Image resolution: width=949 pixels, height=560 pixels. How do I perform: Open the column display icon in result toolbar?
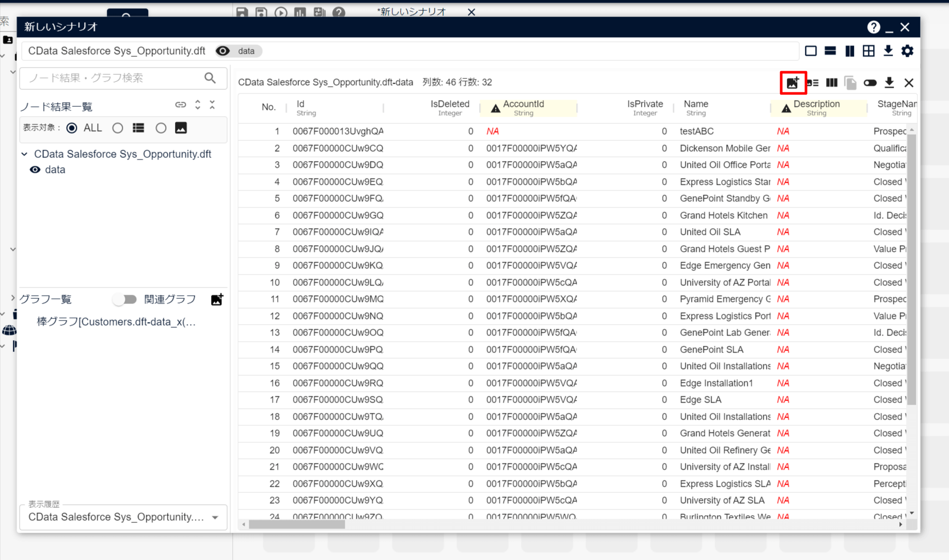tap(832, 83)
